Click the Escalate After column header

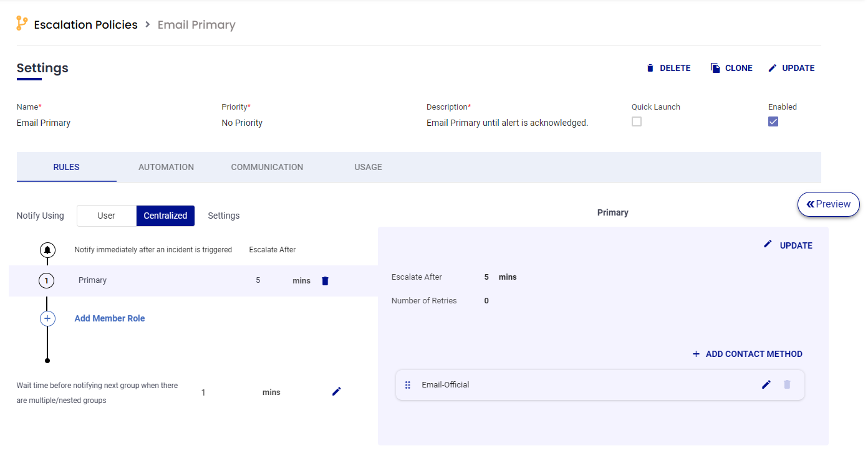tap(272, 250)
